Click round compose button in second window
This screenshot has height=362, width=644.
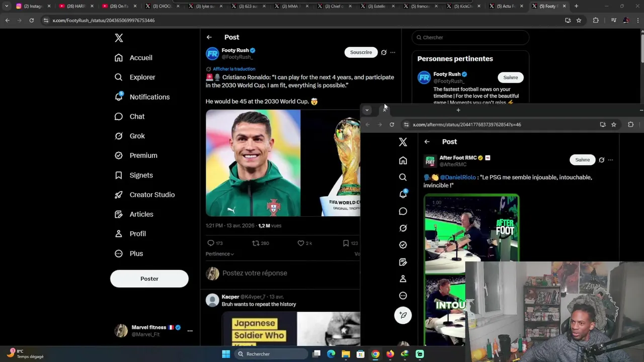pos(403,315)
